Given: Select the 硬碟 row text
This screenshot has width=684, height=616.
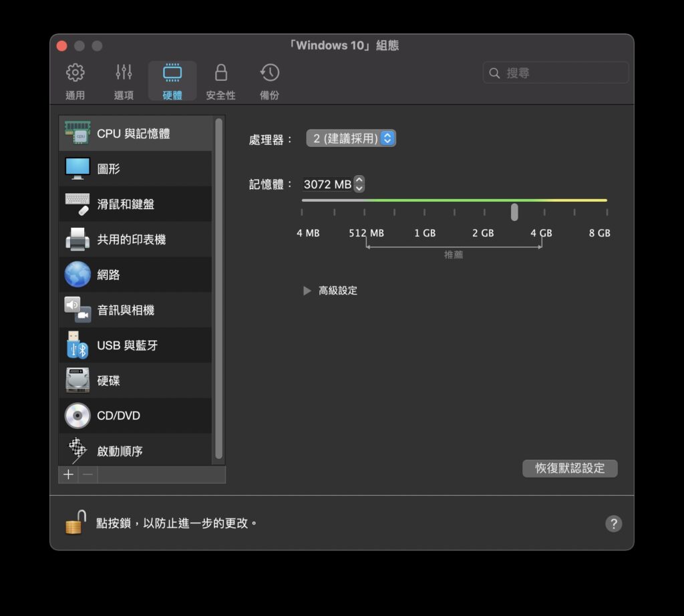Looking at the screenshot, I should 108,380.
